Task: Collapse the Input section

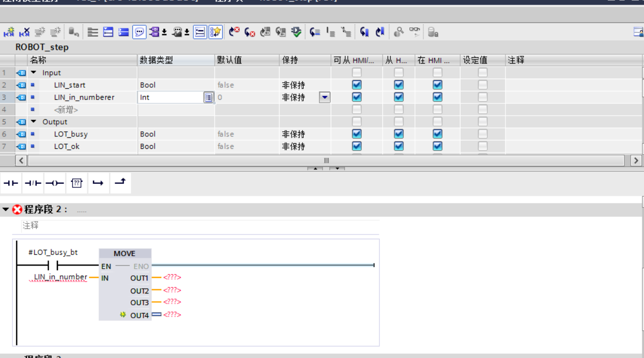Action: pyautogui.click(x=34, y=73)
